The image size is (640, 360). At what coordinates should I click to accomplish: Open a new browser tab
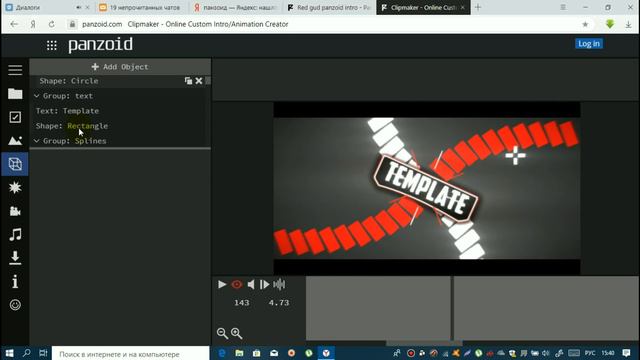pyautogui.click(x=478, y=7)
